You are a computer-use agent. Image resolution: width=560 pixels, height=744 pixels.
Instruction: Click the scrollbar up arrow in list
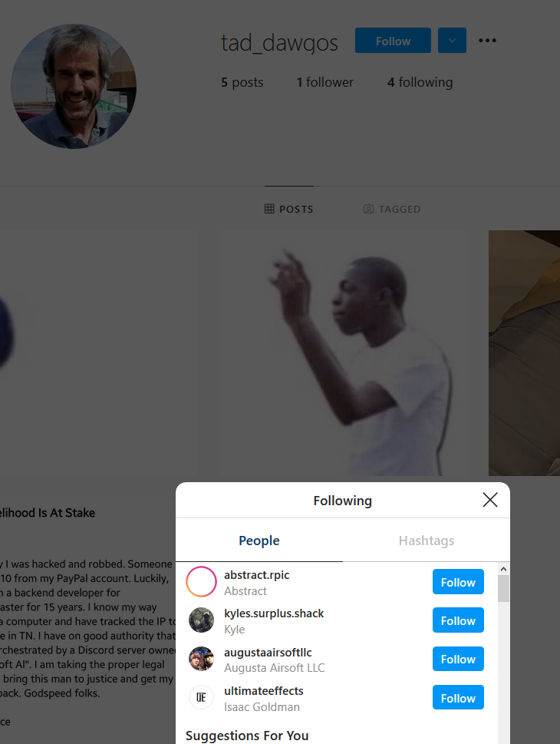[x=503, y=568]
